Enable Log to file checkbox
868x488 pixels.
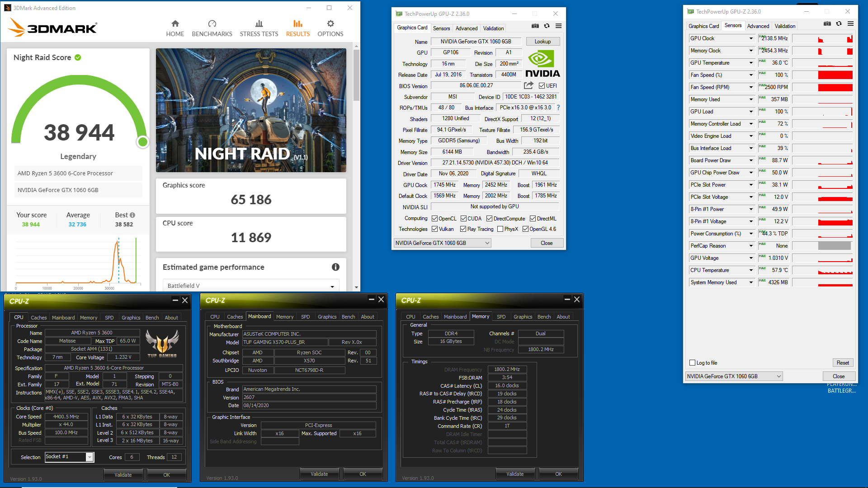(692, 363)
